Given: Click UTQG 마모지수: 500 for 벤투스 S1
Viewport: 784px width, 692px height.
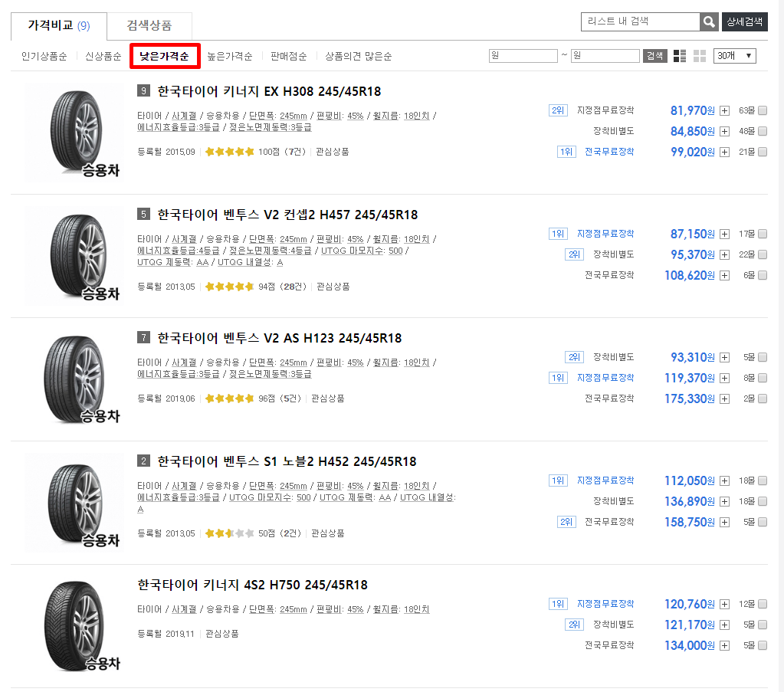Looking at the screenshot, I should pos(270,498).
